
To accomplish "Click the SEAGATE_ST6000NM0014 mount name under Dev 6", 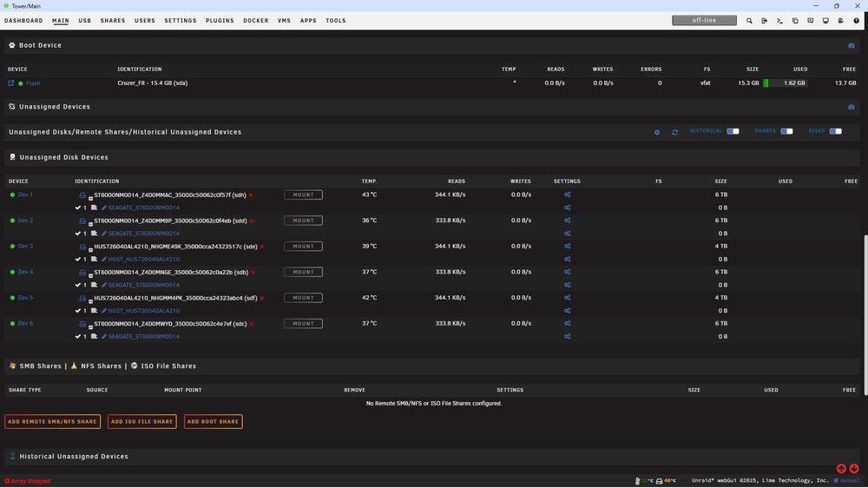I will pos(143,336).
